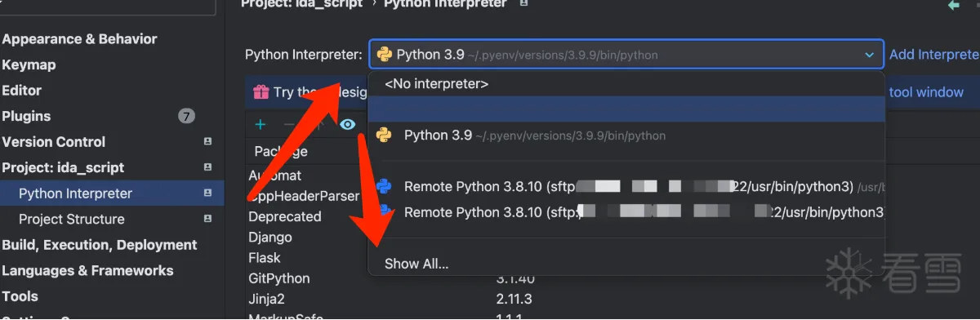Viewport: 980px width, 320px height.
Task: Open the Tools settings section
Action: click(20, 296)
